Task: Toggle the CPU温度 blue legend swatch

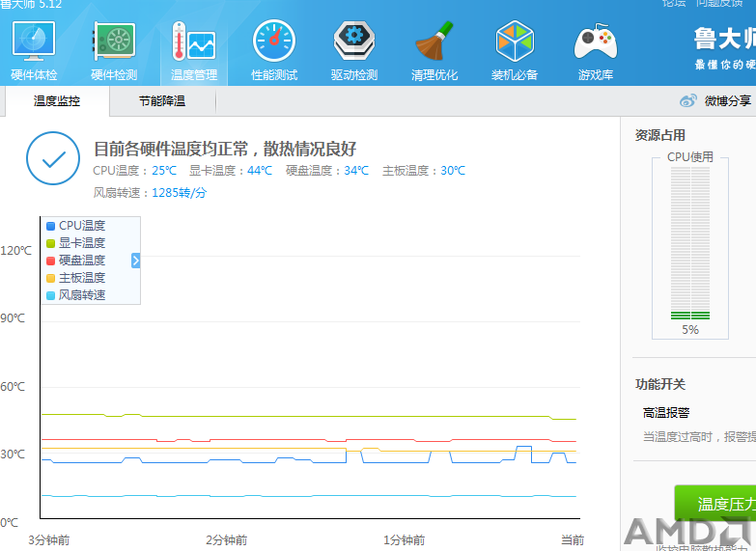Action: click(50, 226)
